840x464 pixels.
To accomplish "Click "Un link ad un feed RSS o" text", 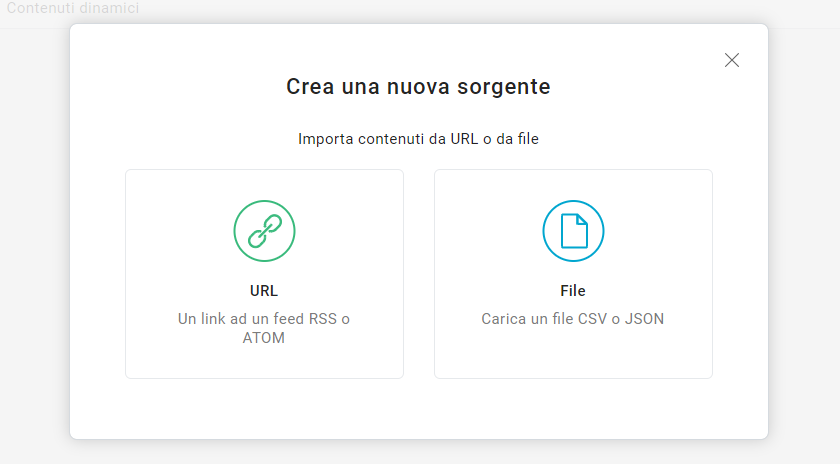I will pyautogui.click(x=264, y=319).
